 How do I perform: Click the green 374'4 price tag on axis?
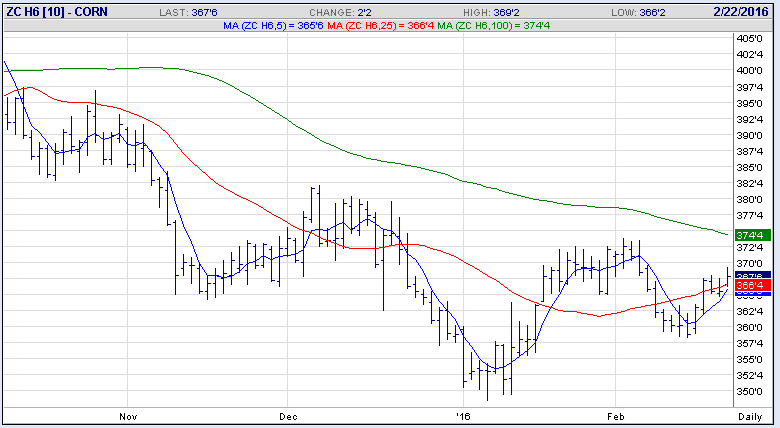tap(750, 235)
